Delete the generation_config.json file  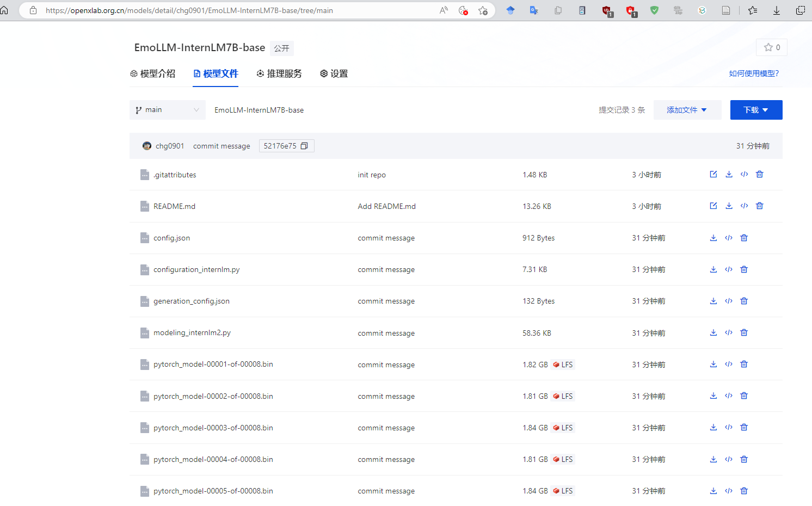744,301
